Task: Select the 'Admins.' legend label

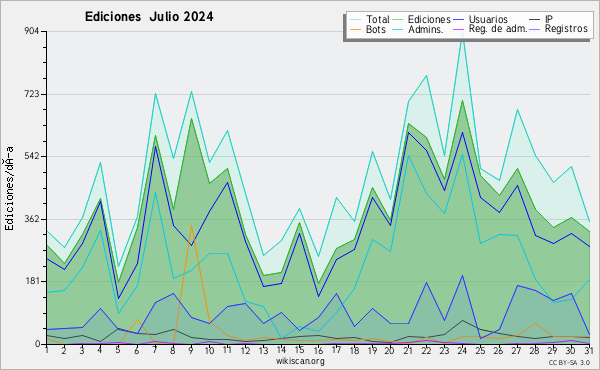Action: (x=426, y=29)
